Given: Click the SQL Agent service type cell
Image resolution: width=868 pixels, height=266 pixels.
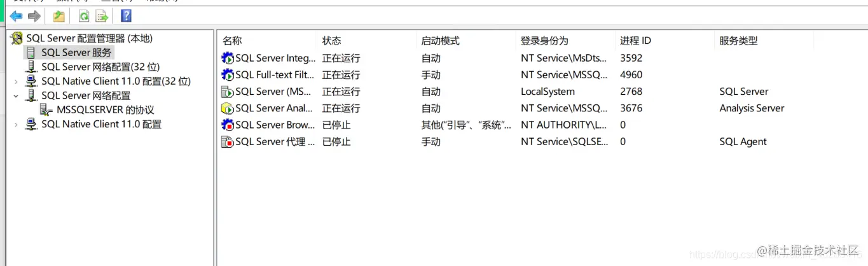Looking at the screenshot, I should (x=743, y=142).
